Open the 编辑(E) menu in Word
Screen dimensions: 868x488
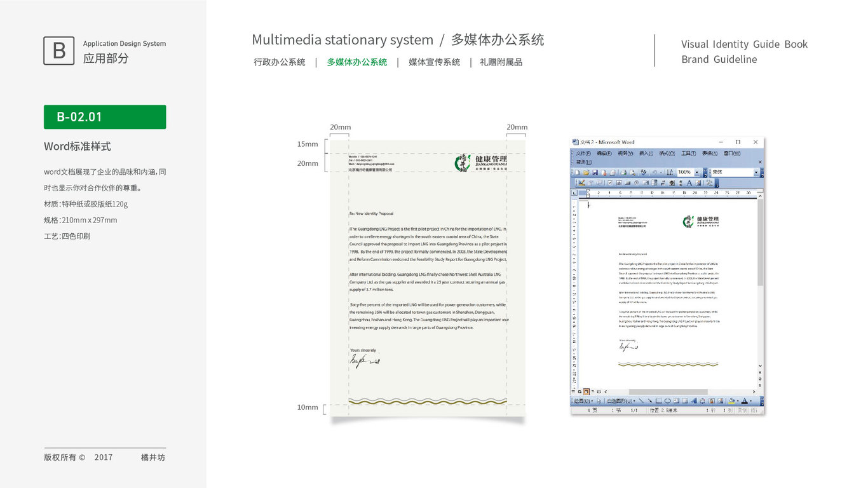coord(604,153)
